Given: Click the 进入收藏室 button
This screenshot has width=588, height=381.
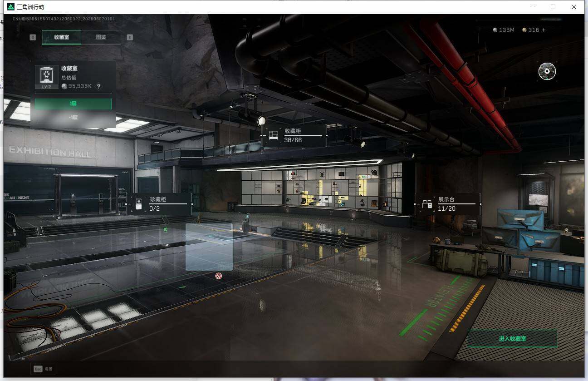Looking at the screenshot, I should click(x=512, y=338).
